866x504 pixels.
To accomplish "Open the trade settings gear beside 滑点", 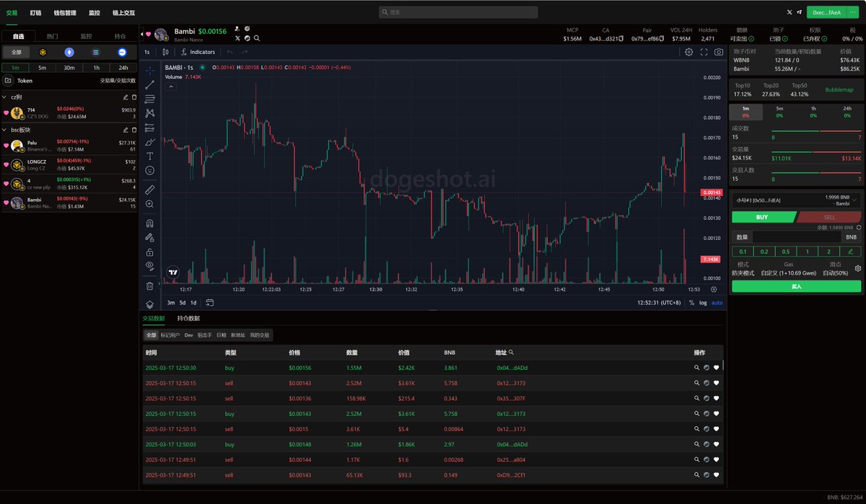I will coord(858,268).
